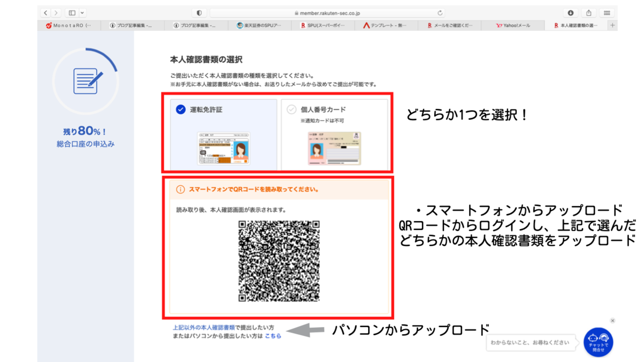644x362 pixels.
Task: Switch to the テンプレート tab
Action: pyautogui.click(x=386, y=25)
